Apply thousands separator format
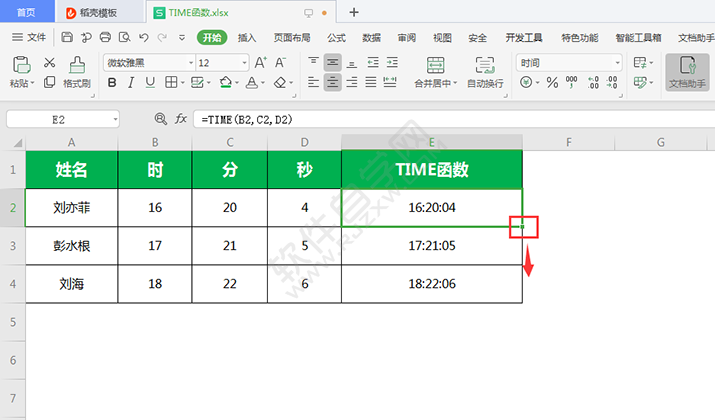 tap(571, 83)
